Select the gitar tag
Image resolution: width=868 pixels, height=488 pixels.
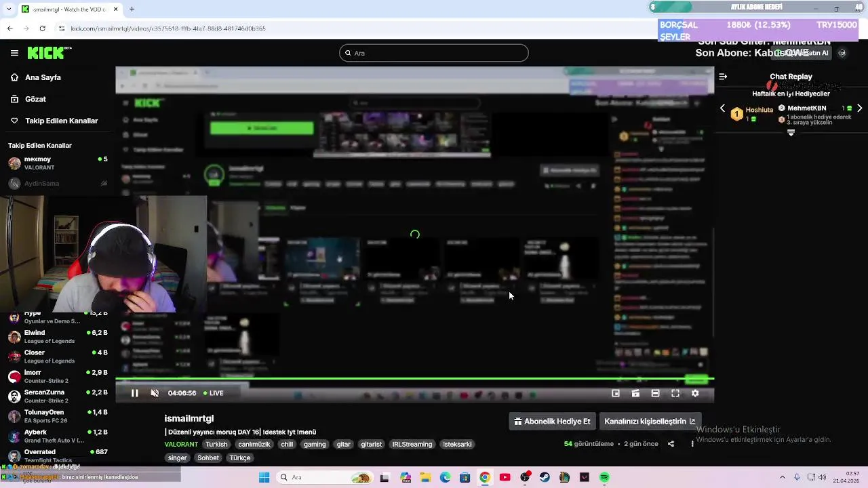click(x=344, y=445)
